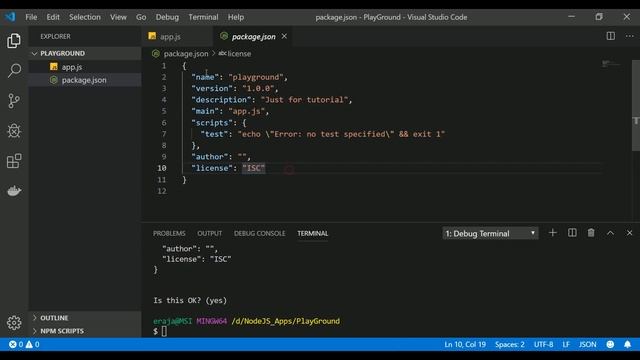Open the Search view in activity bar
640x360 pixels.
[x=14, y=70]
